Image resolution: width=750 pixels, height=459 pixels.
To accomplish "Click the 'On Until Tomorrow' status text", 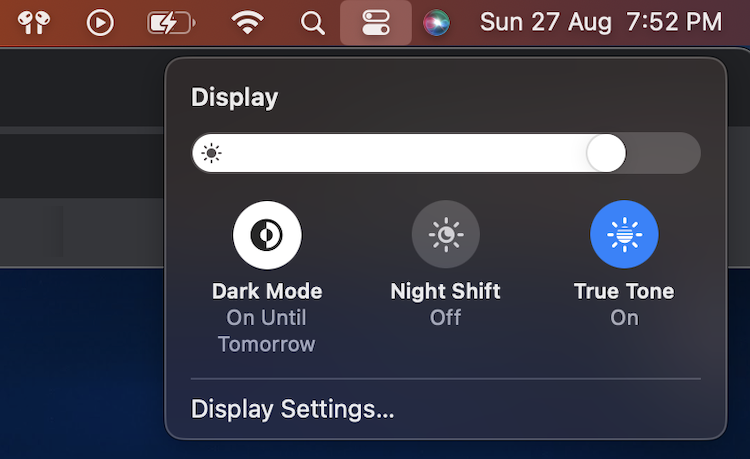I will [x=266, y=331].
